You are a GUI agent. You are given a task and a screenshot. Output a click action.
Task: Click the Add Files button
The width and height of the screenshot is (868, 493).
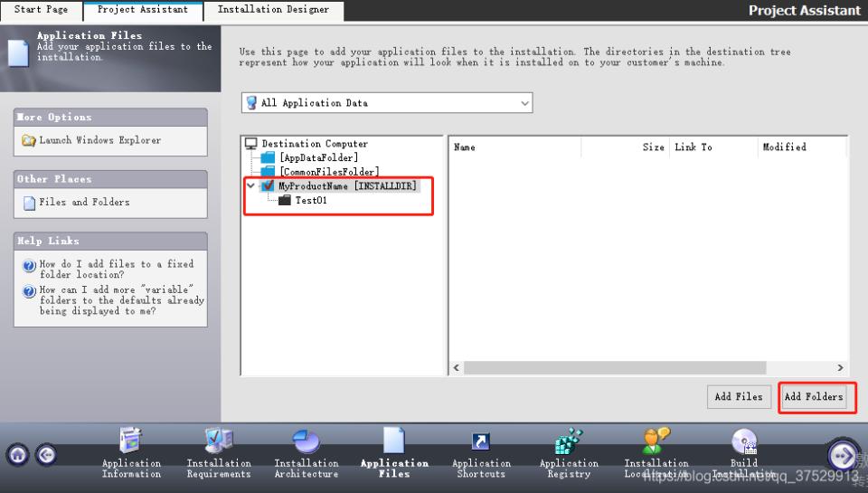[739, 396]
